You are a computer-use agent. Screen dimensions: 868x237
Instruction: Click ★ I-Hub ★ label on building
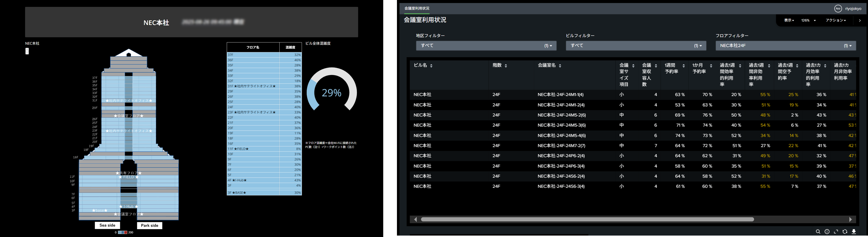pos(128,207)
